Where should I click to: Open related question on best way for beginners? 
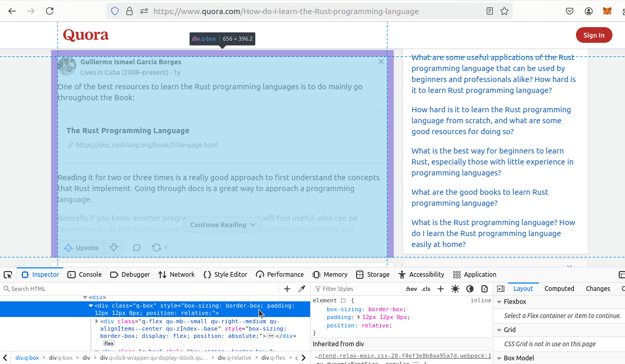tap(492, 162)
